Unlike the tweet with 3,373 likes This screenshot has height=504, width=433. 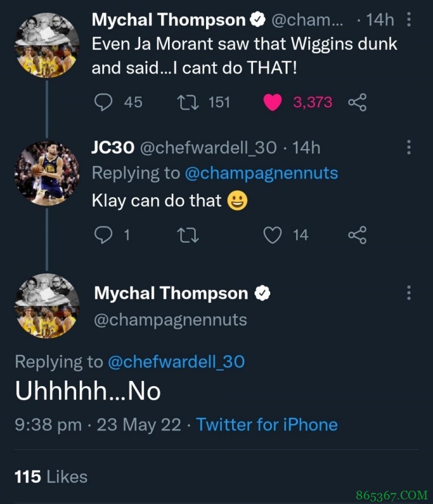click(x=272, y=102)
